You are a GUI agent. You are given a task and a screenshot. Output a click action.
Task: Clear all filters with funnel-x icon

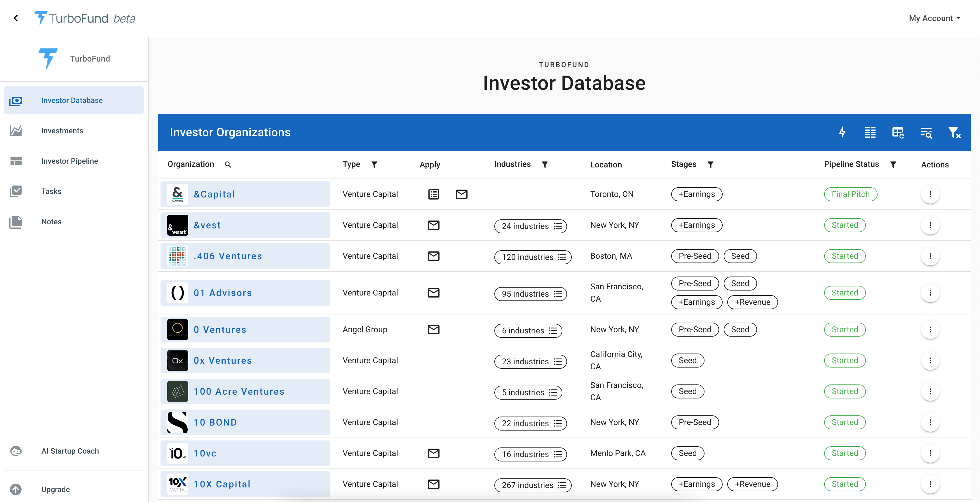click(x=954, y=132)
